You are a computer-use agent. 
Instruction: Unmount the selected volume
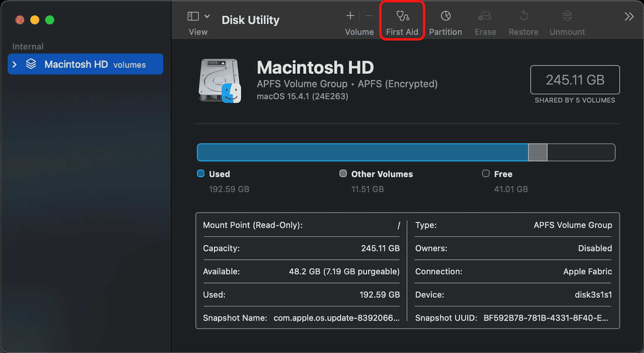567,17
